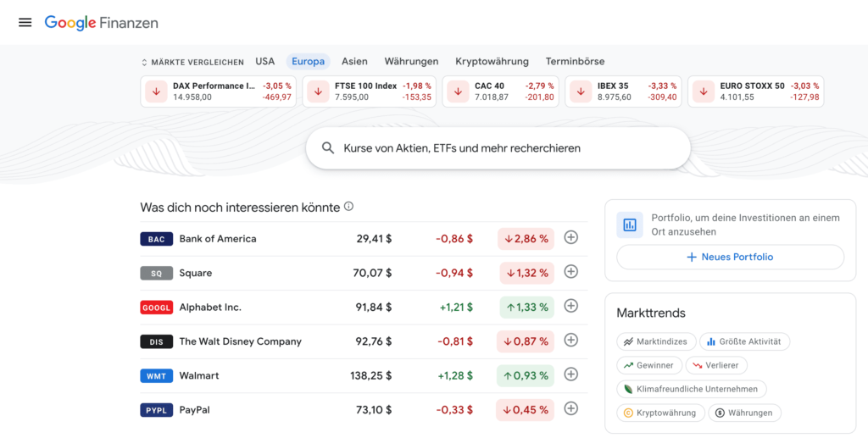Focus the stock search field
Screen dimensions: 868x438
click(498, 148)
